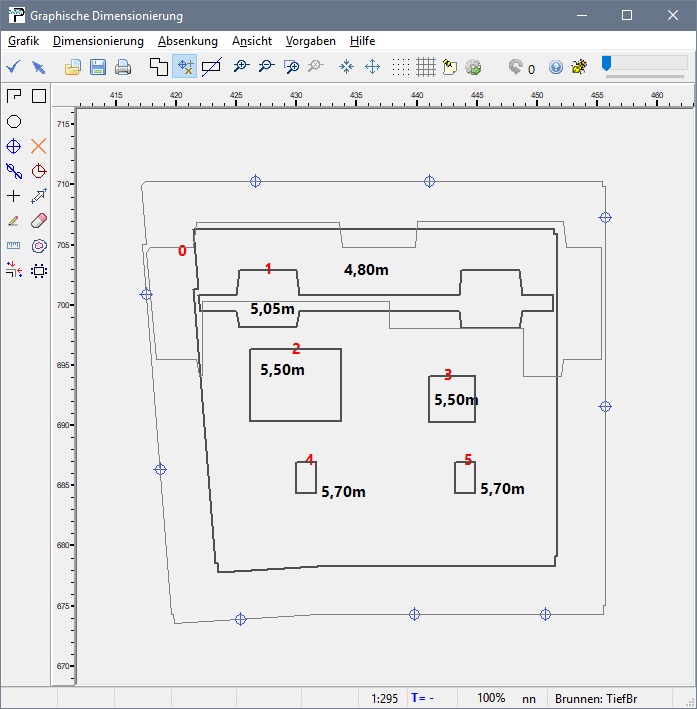This screenshot has width=697, height=709.
Task: Select the eraser tool
Action: point(39,220)
